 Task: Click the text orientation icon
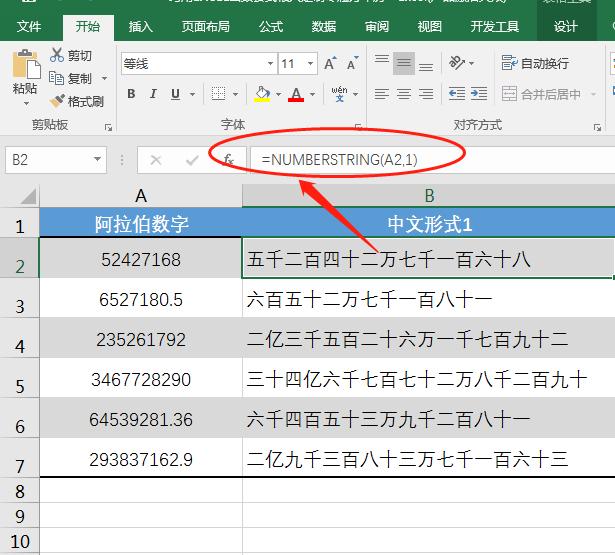[457, 63]
